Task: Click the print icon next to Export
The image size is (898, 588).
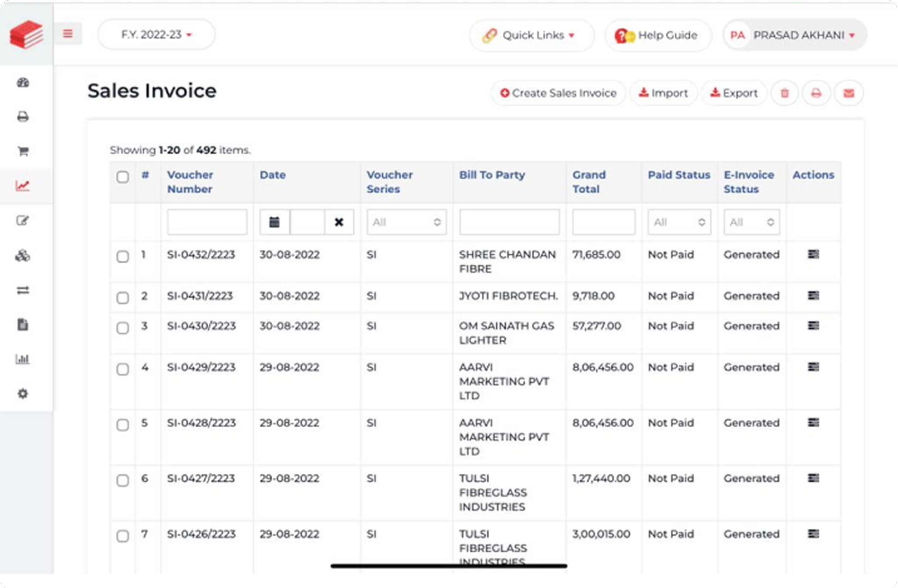Action: click(x=817, y=93)
